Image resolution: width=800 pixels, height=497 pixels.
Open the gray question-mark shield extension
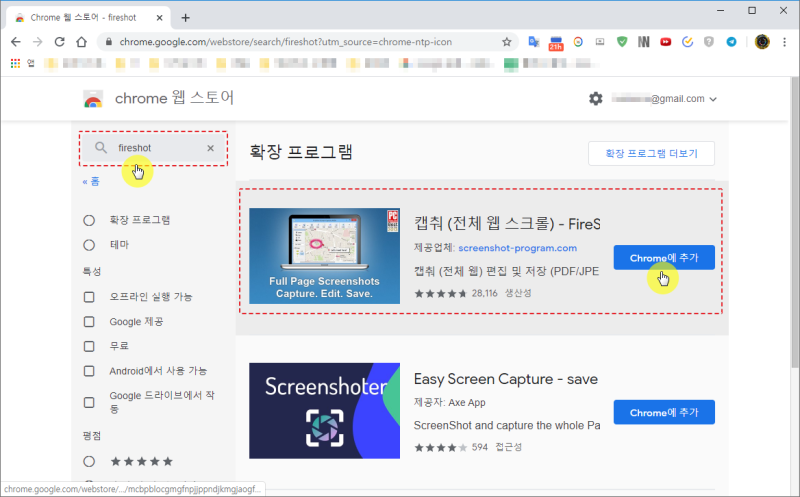point(709,42)
